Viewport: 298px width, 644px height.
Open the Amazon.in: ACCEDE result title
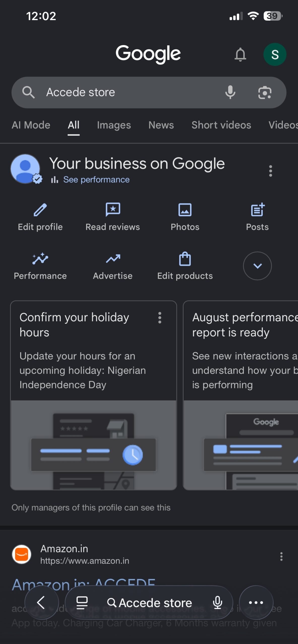click(x=84, y=585)
